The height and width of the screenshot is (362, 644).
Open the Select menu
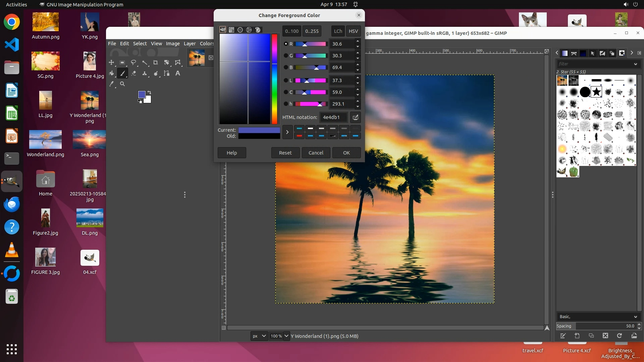(x=140, y=44)
